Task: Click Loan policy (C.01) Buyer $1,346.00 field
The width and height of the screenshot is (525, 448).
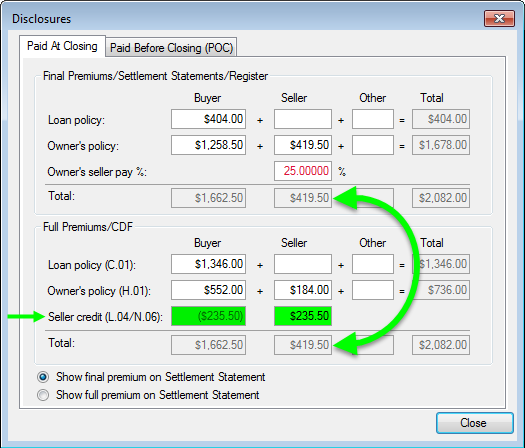Action: (208, 264)
